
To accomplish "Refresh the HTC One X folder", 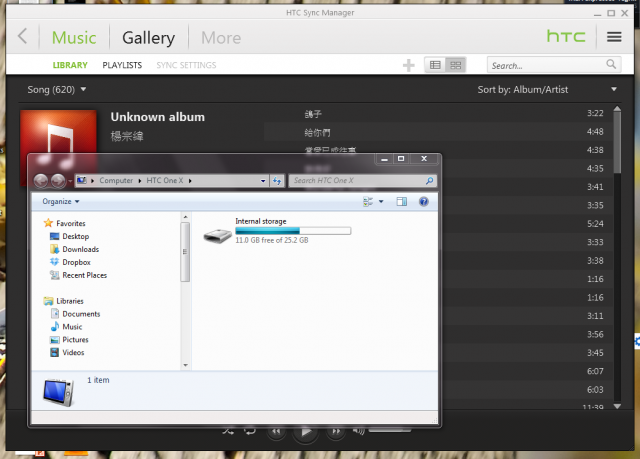I will pyautogui.click(x=277, y=181).
